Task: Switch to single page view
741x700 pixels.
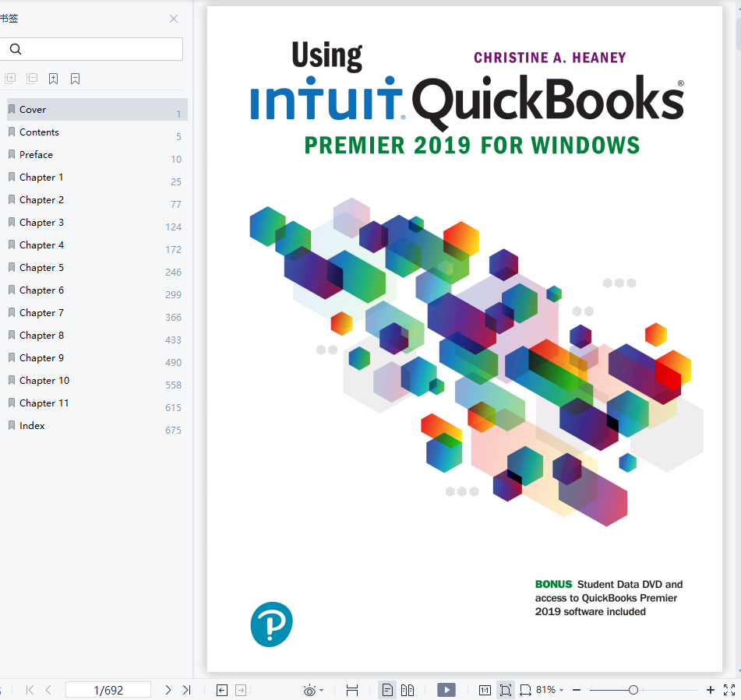Action: pos(387,690)
